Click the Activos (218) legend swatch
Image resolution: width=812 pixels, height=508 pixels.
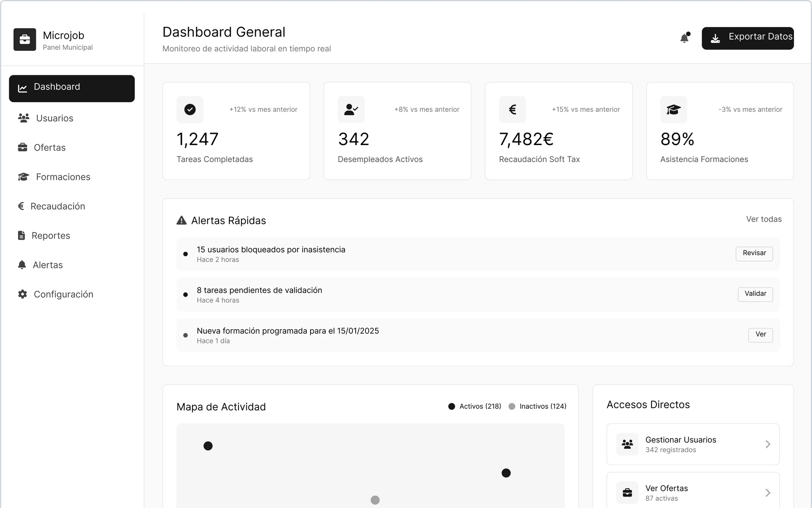pos(452,406)
